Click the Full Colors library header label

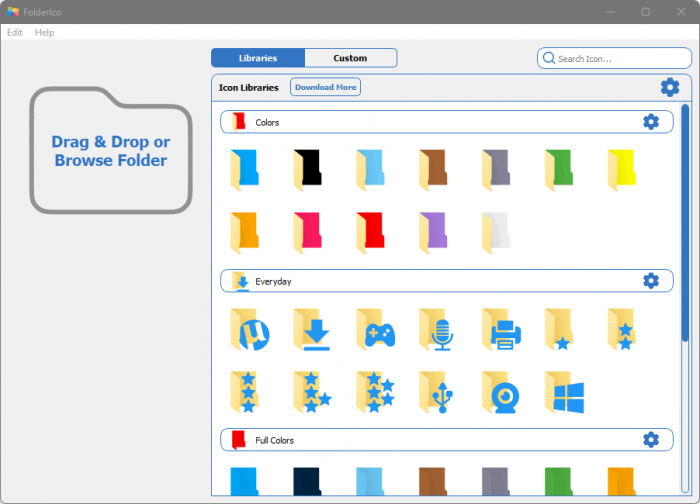275,440
